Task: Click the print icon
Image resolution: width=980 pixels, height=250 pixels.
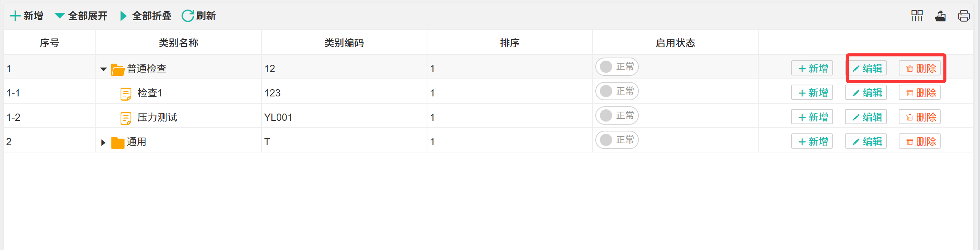Action: point(964,16)
